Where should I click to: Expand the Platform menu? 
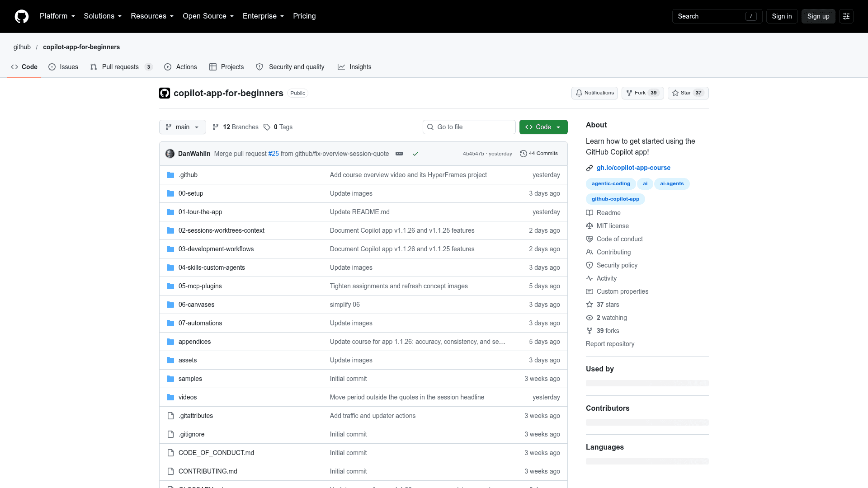(x=57, y=16)
